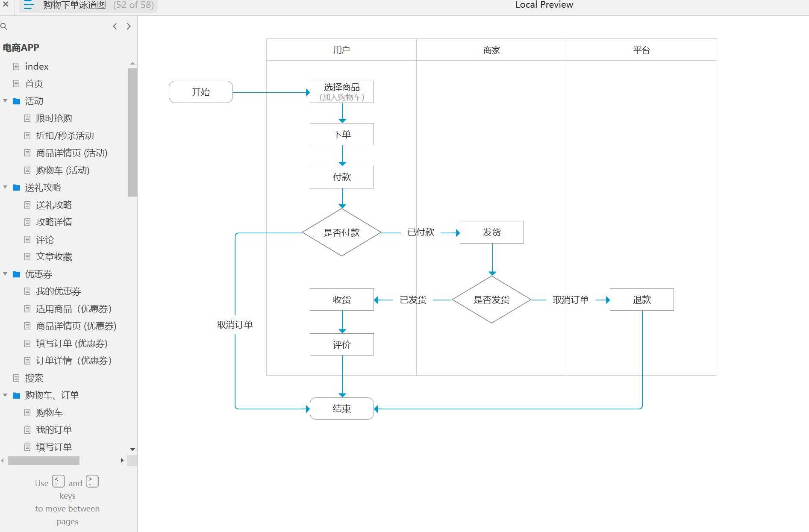
Task: Click the sitemap vertical scrollbar
Action: click(132, 128)
